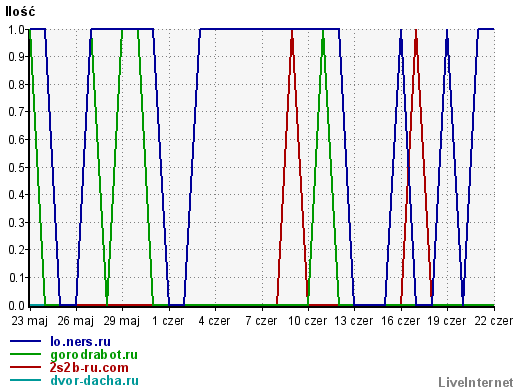Click the red 2s2b-ru.com legend line

pos(25,368)
